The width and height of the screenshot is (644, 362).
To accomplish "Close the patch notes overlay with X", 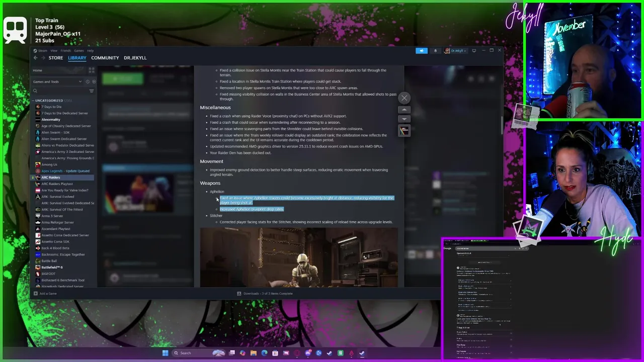I will click(404, 98).
